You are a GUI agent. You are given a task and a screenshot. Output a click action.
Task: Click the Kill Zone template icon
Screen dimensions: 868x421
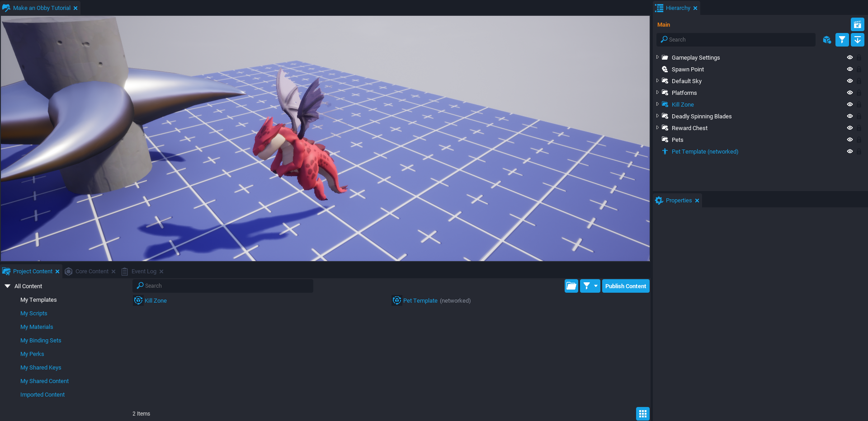pos(138,300)
